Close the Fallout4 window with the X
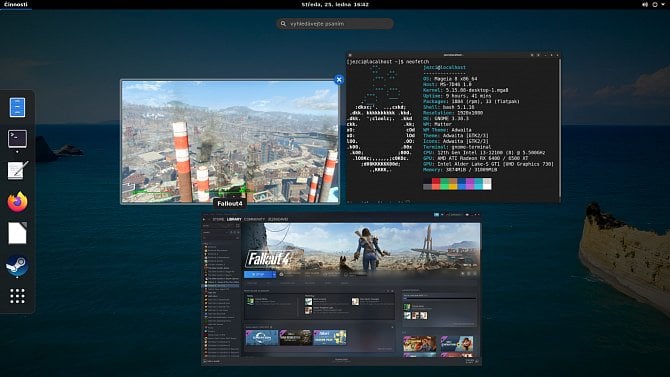This screenshot has width=670, height=377. pos(339,80)
